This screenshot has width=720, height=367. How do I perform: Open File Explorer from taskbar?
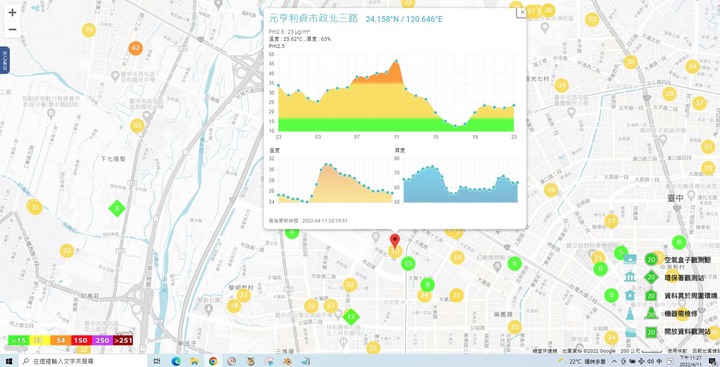pyautogui.click(x=194, y=361)
